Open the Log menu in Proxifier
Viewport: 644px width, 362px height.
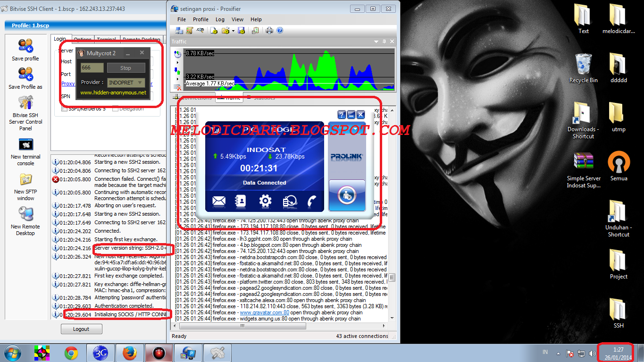[220, 19]
